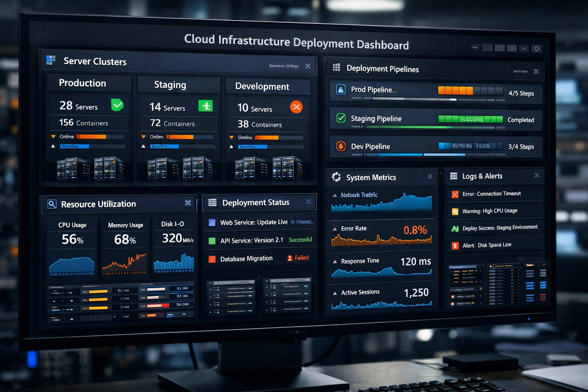Click the Web Service: Update Live row
This screenshot has height=392, width=588.
260,222
